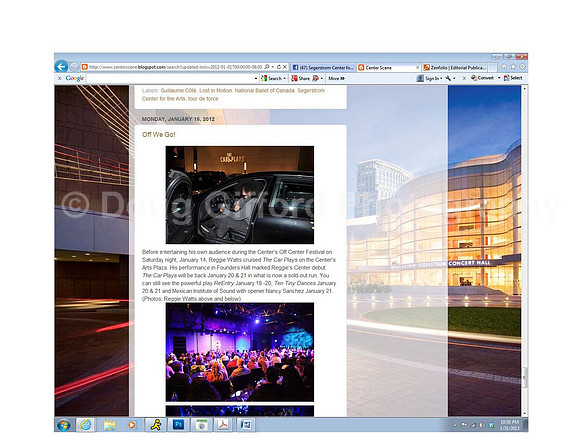
Task: Open the dropdown arrow next to the wrench
Action: click(454, 78)
